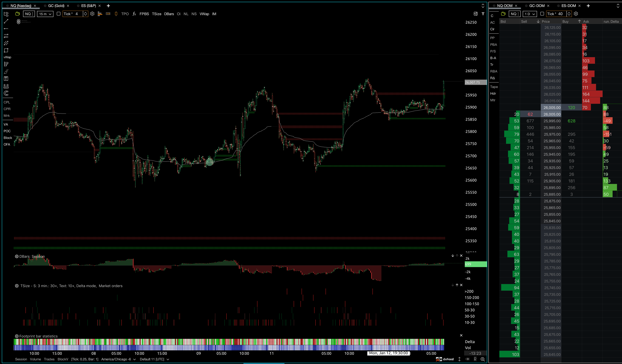Select the rectangle drawing tool
Viewport: 622px width, 364px height.
(x=6, y=50)
